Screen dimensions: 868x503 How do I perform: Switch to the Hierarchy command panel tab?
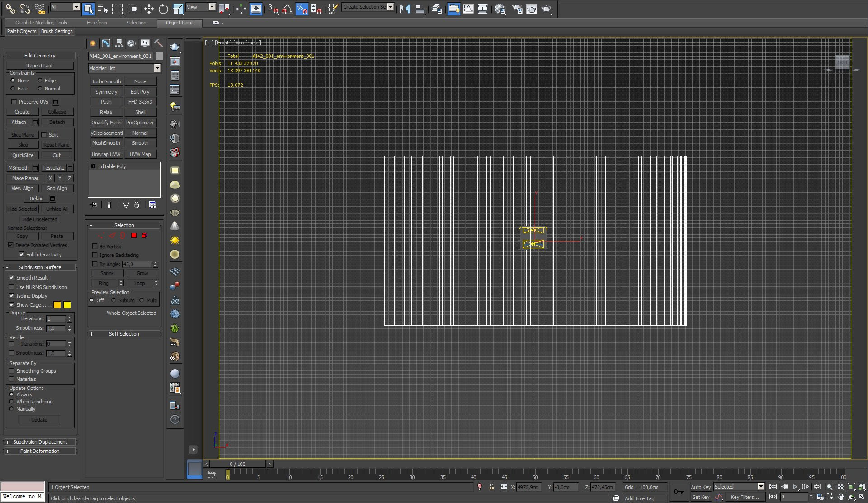click(x=119, y=43)
